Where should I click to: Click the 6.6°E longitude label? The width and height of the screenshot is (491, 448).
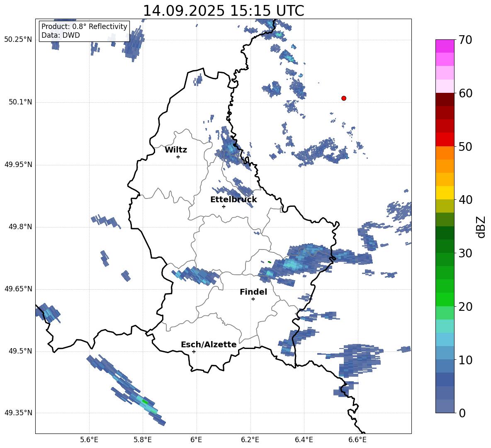click(357, 440)
